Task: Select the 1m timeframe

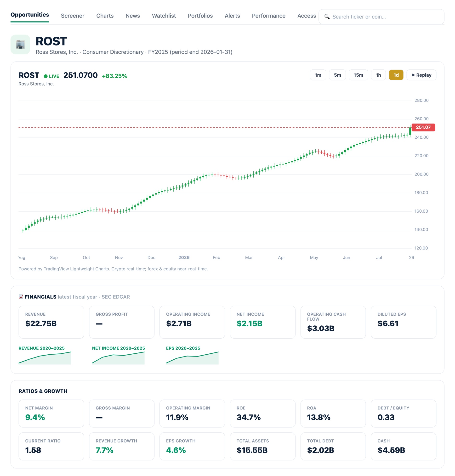Action: 318,75
